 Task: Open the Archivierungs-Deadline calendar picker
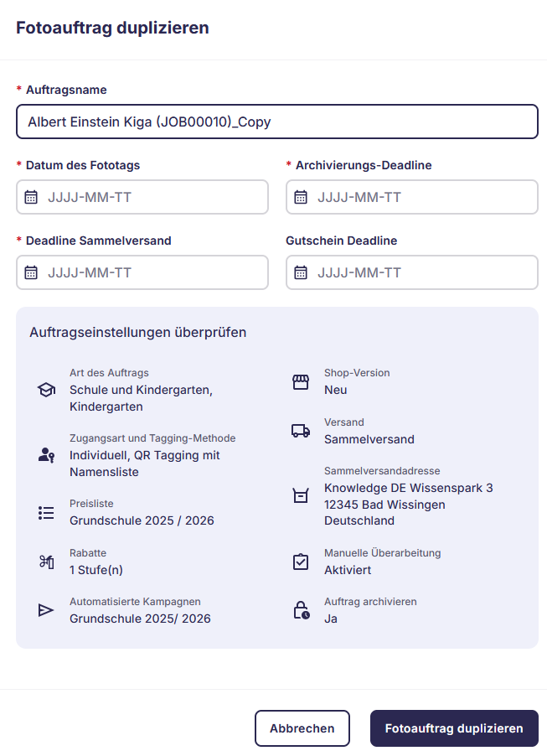[x=303, y=197]
